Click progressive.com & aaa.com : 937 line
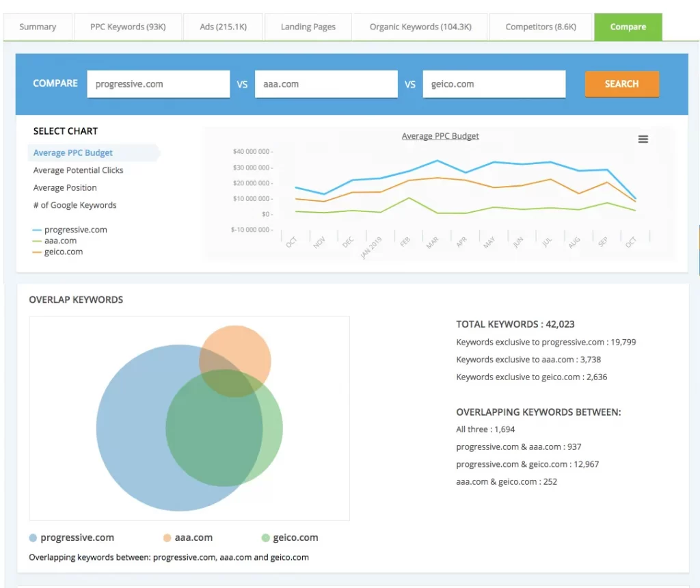700x588 pixels. tap(519, 446)
